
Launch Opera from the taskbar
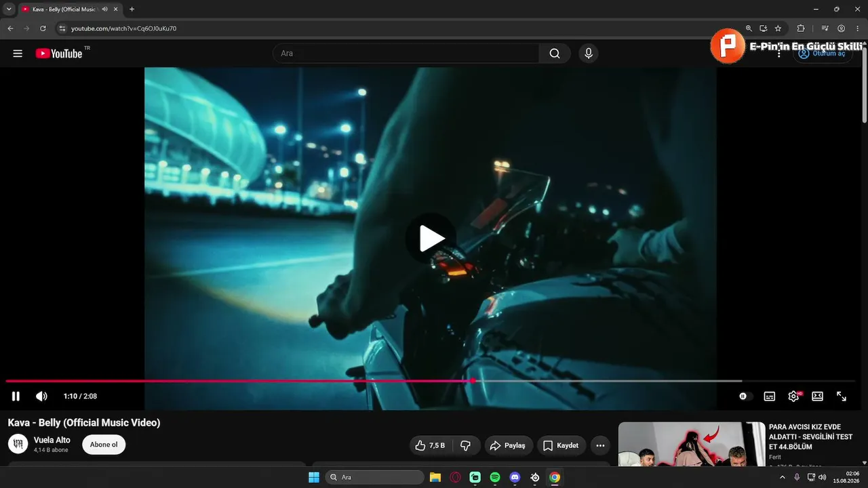point(455,477)
